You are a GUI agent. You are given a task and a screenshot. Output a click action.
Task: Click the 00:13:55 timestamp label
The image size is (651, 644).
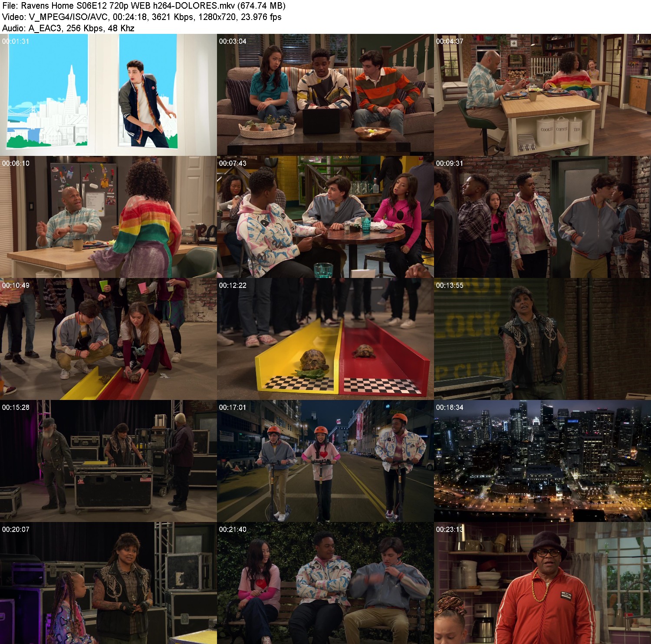tap(450, 285)
